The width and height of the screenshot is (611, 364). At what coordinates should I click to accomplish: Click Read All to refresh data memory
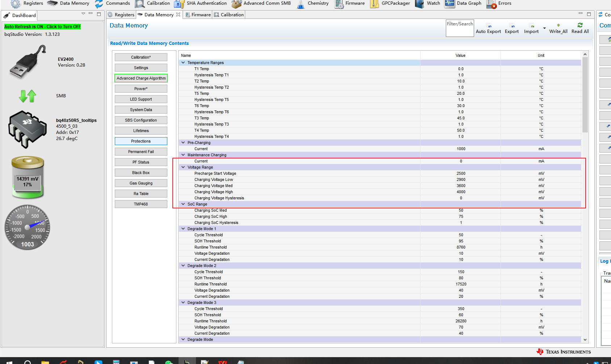tap(580, 29)
